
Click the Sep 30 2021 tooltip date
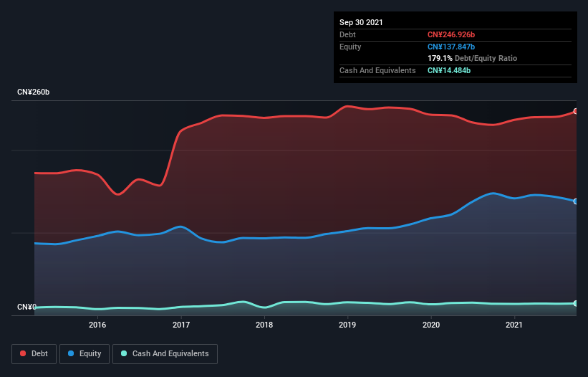point(361,22)
